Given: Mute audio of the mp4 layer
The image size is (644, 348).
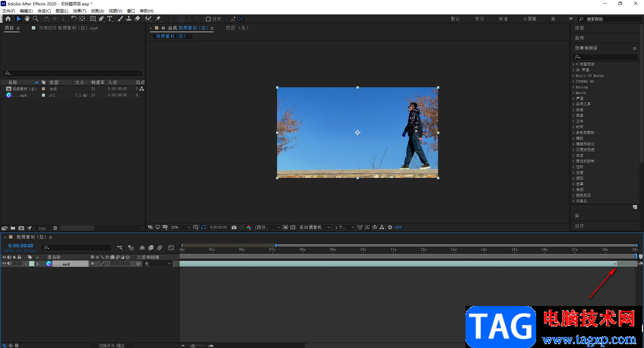Looking at the screenshot, I should (x=9, y=264).
